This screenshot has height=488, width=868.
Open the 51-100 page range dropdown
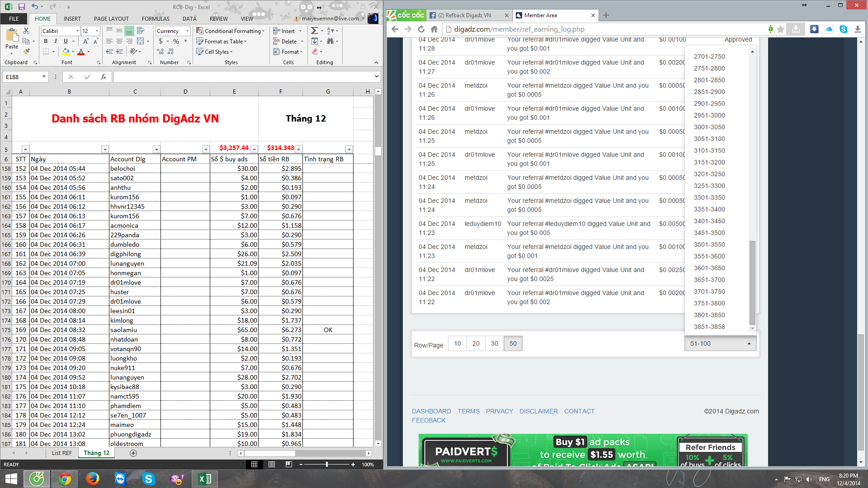pyautogui.click(x=720, y=343)
